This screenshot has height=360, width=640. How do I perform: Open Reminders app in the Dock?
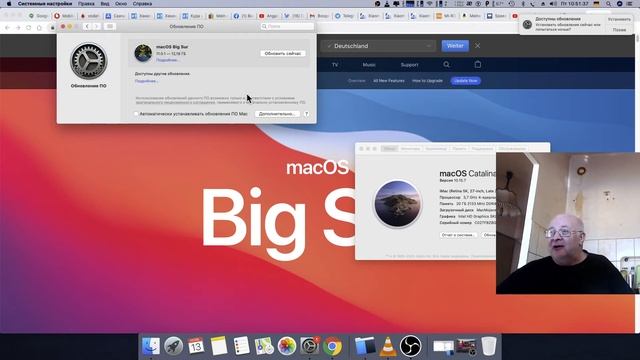coord(241,346)
